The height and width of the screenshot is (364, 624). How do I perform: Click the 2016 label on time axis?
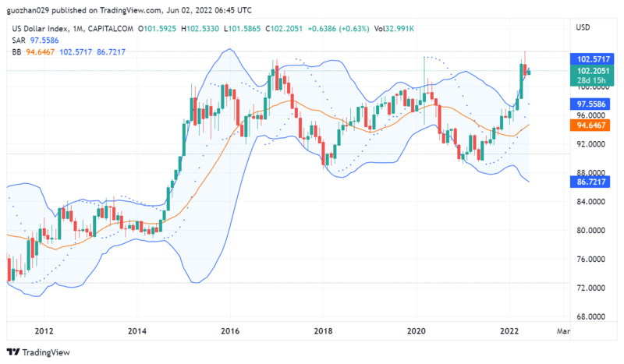pos(230,331)
